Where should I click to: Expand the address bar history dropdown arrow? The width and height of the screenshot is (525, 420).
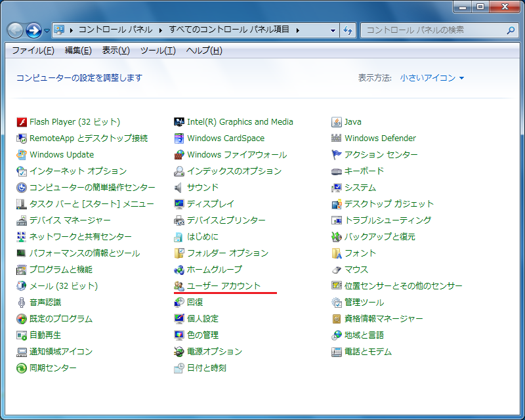click(333, 30)
